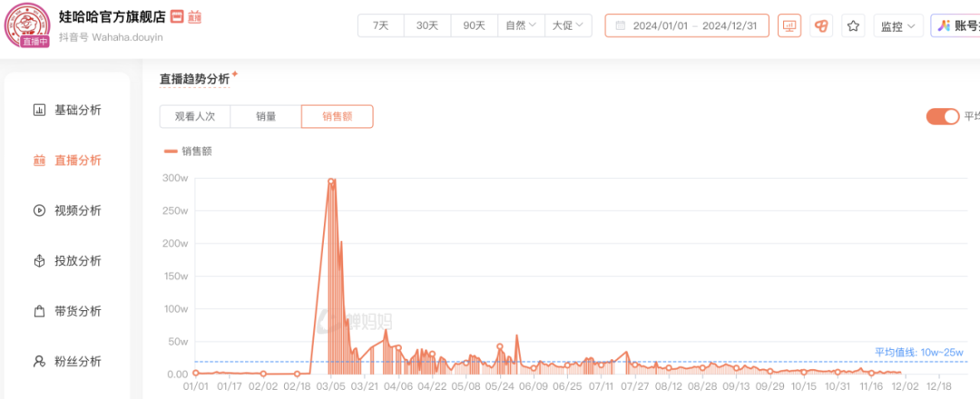Open 基础分析 in the sidebar

pyautogui.click(x=77, y=111)
